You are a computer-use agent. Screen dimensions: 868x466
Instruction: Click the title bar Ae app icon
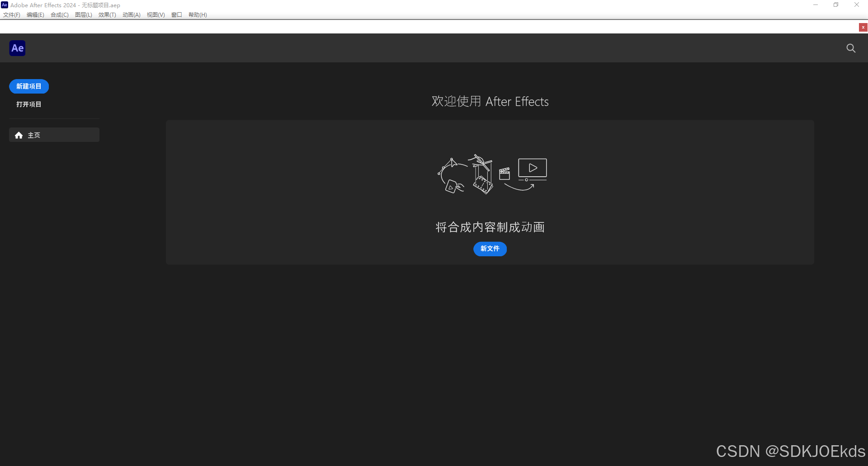coord(5,5)
